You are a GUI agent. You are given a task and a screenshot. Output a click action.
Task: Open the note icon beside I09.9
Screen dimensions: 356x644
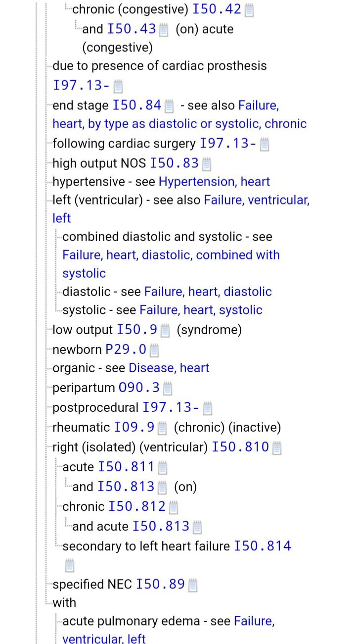coord(163,428)
